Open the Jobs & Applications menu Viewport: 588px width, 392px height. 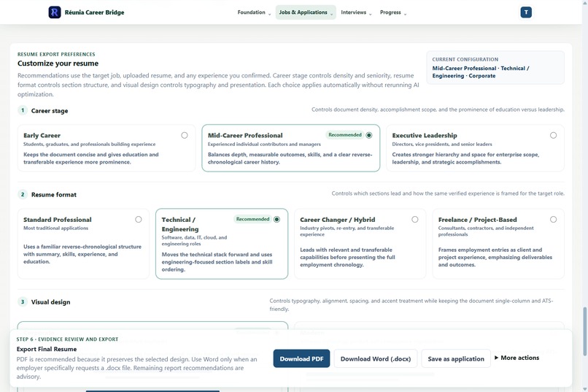tap(306, 12)
